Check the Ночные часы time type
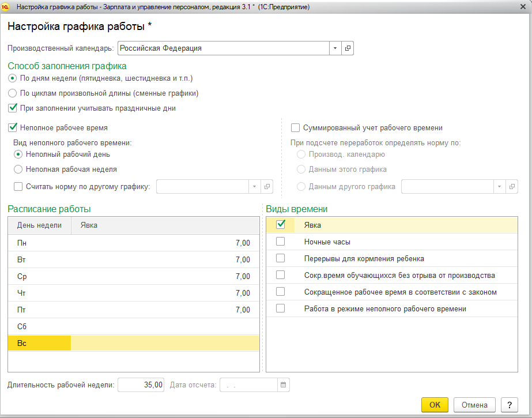Image resolution: width=532 pixels, height=418 pixels. click(281, 242)
